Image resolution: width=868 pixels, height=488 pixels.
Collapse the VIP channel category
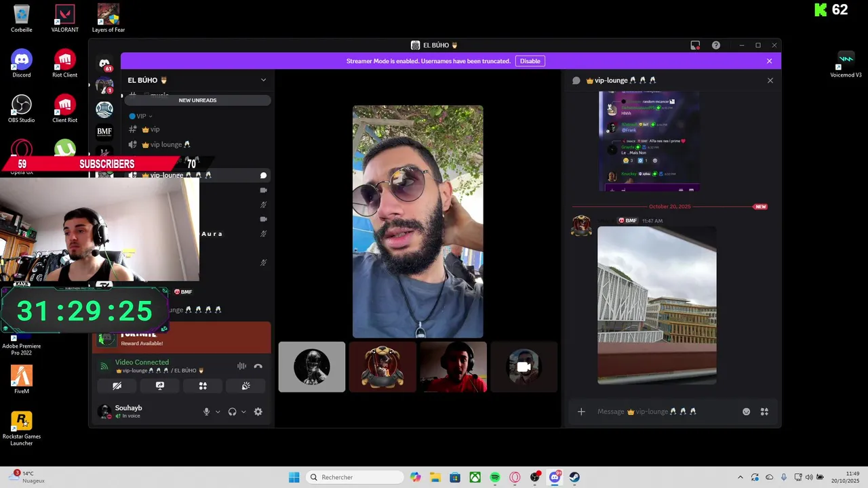(140, 116)
